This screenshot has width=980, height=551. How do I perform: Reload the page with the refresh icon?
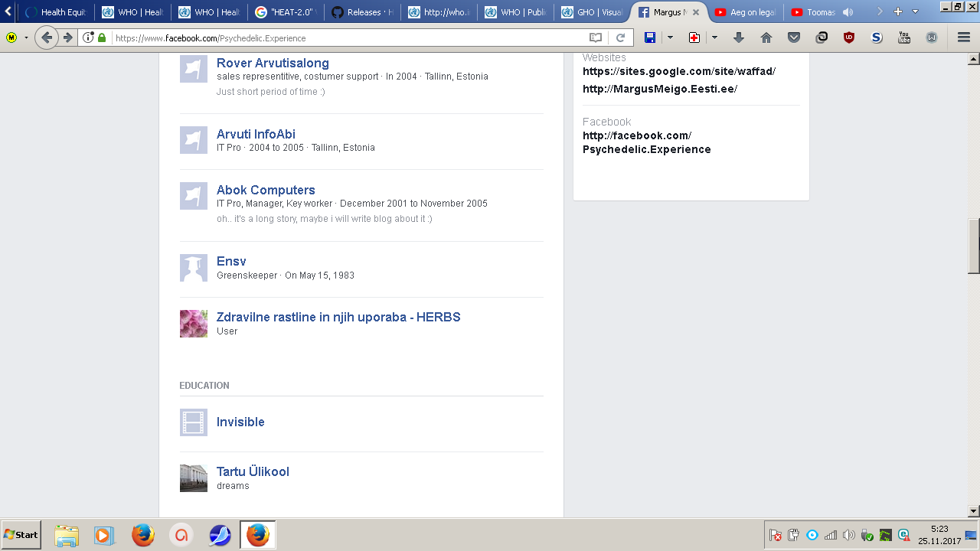click(x=621, y=37)
